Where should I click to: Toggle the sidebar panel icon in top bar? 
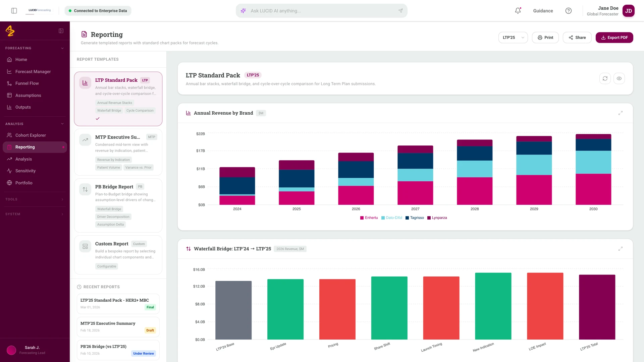pyautogui.click(x=14, y=11)
